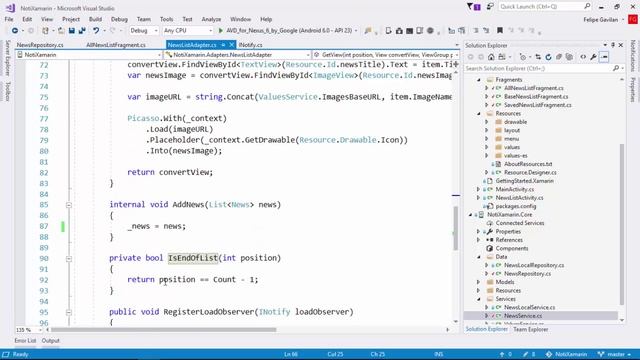This screenshot has height=360, width=640.
Task: Open the Output panel
Action: [x=51, y=341]
